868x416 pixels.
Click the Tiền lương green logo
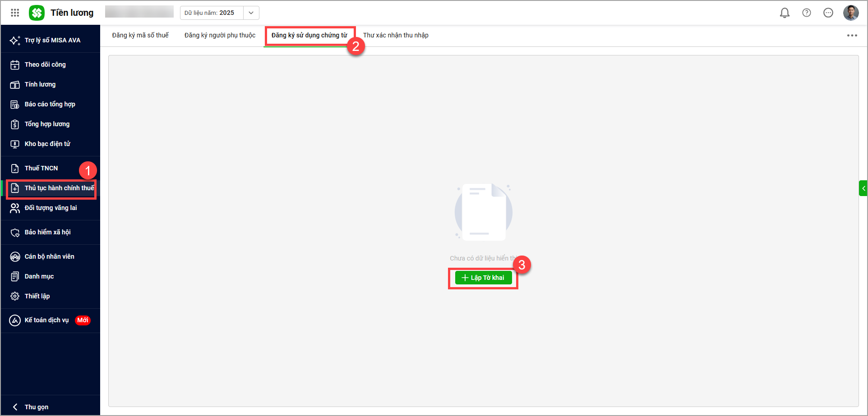[37, 13]
